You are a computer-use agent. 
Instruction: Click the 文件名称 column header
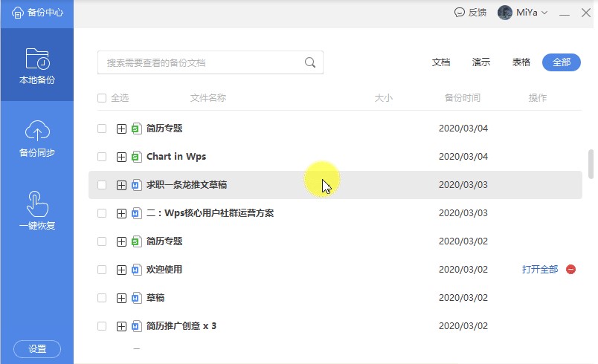pyautogui.click(x=208, y=98)
